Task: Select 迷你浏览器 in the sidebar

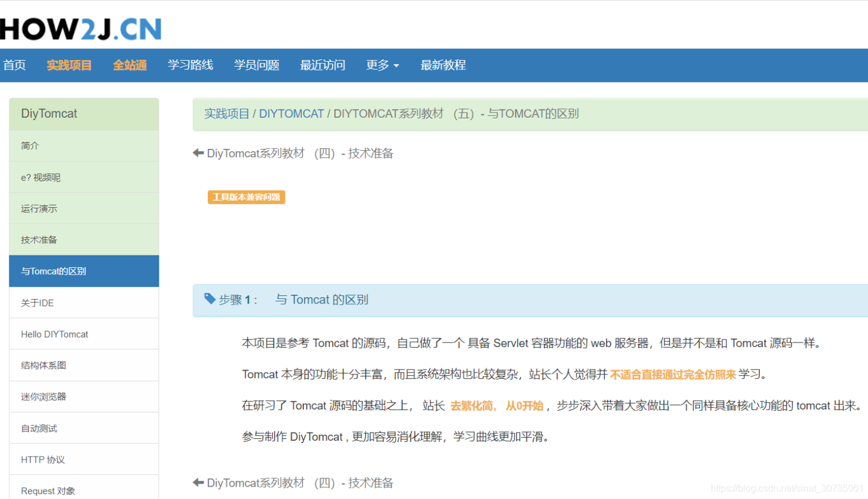Action: tap(84, 397)
